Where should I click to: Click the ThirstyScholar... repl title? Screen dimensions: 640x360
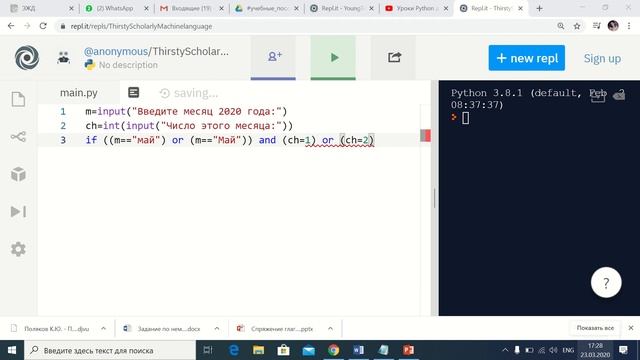(x=190, y=51)
